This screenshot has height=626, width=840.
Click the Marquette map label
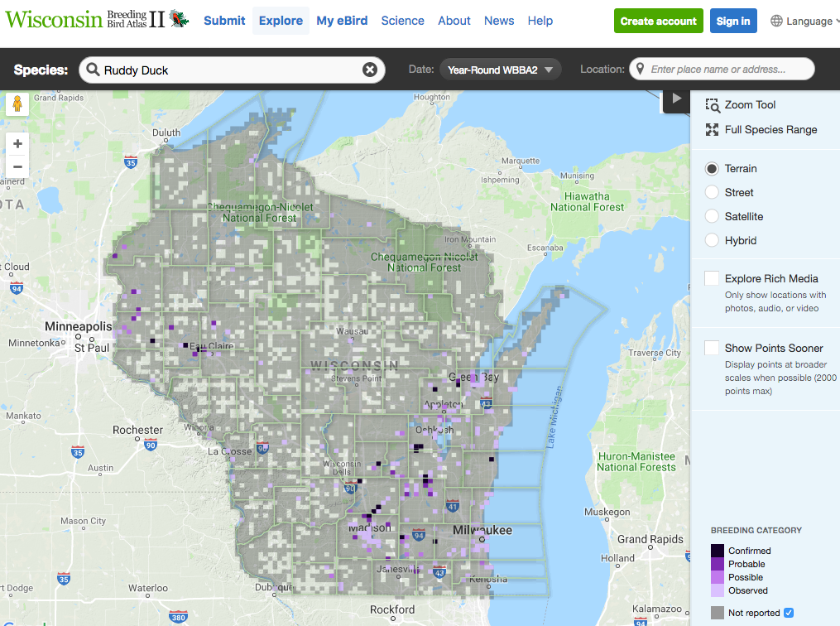tap(521, 161)
